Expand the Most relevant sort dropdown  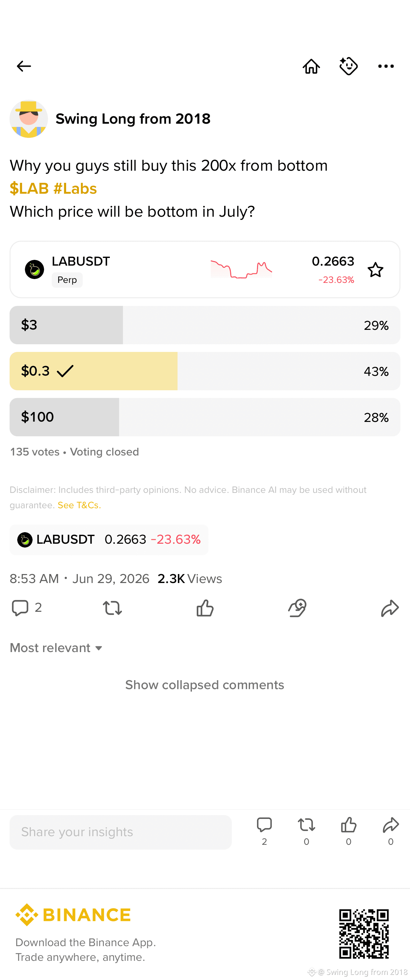point(56,648)
